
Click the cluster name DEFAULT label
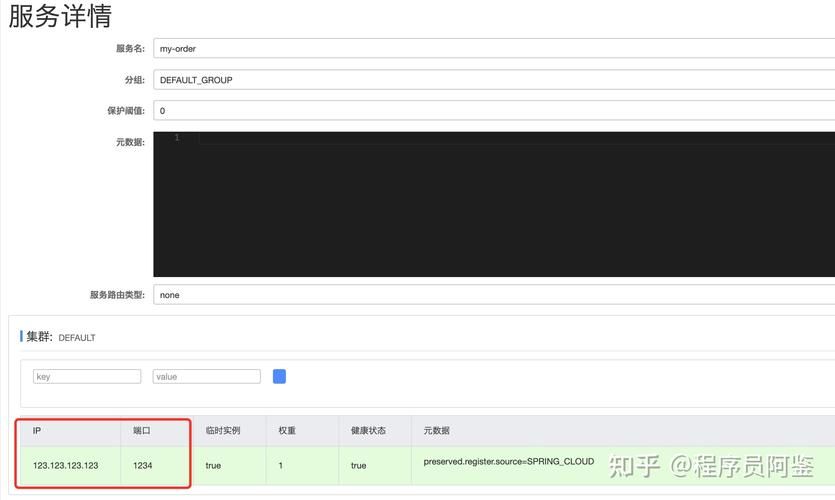point(77,338)
